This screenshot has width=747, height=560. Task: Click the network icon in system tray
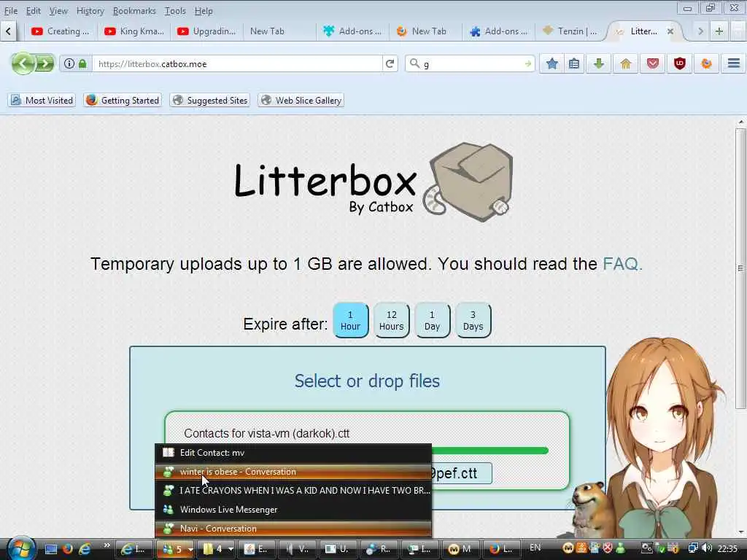(x=693, y=548)
